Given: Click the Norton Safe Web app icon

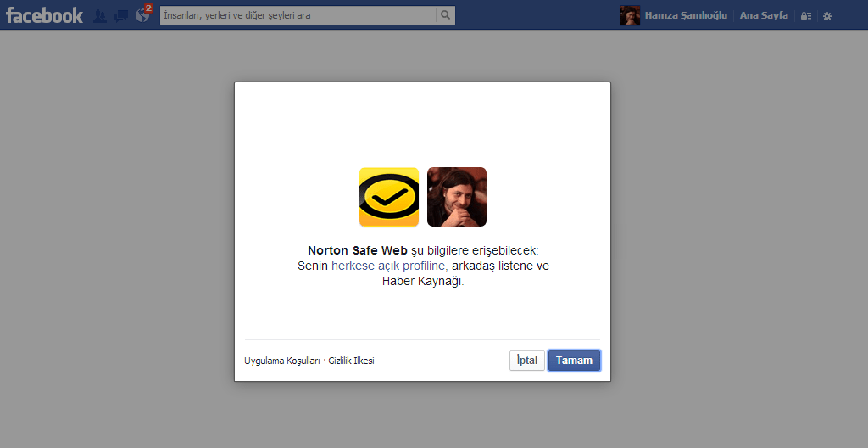Looking at the screenshot, I should pyautogui.click(x=389, y=197).
